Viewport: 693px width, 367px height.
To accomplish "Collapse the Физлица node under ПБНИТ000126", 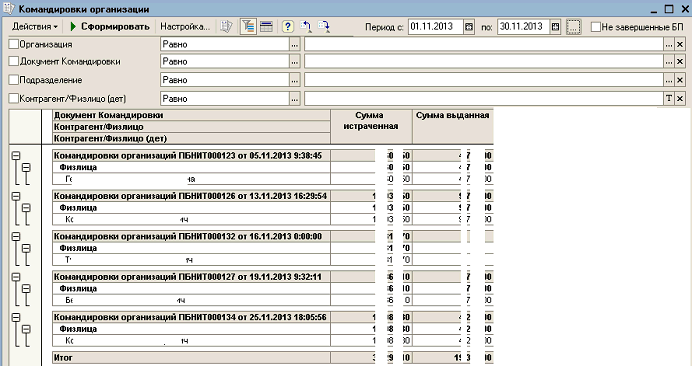I will (x=26, y=208).
